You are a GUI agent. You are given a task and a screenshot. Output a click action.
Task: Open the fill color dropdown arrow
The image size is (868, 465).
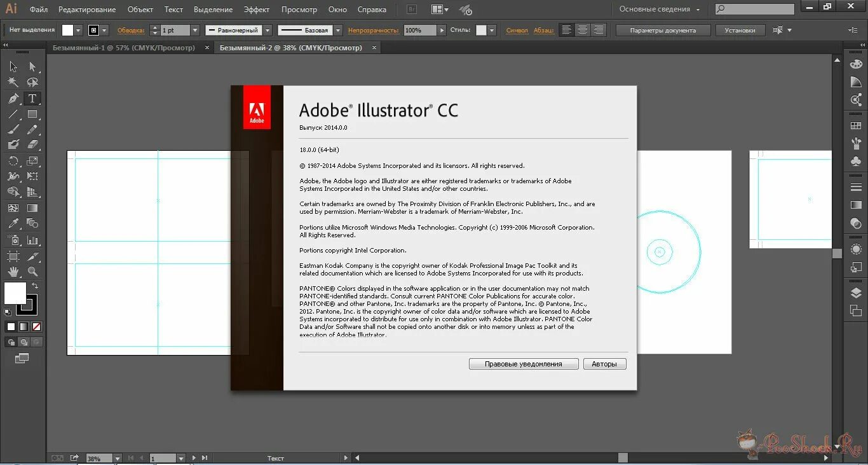79,30
